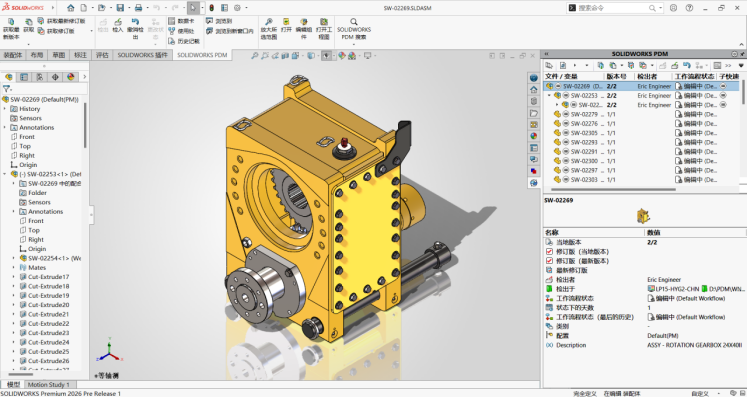This screenshot has width=748, height=398.
Task: Expand the Cut-Extrude17 feature
Action: coord(14,277)
